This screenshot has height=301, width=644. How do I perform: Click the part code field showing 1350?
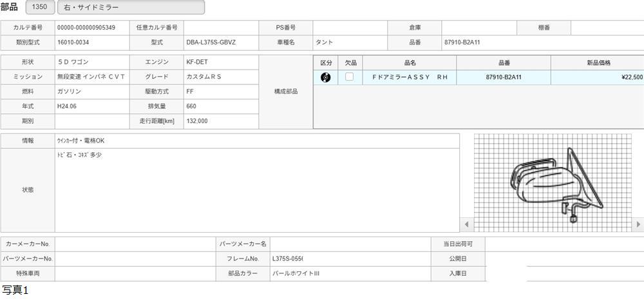tap(39, 8)
